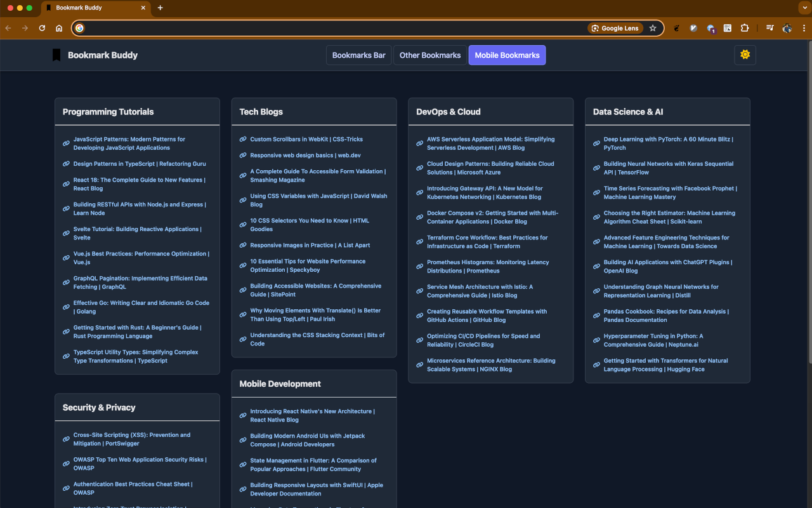Image resolution: width=812 pixels, height=508 pixels.
Task: Reload the page with the refresh icon
Action: tap(42, 28)
